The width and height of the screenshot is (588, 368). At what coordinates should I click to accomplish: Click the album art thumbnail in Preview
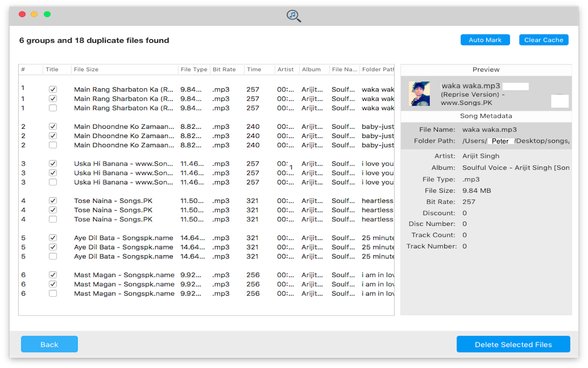point(419,94)
